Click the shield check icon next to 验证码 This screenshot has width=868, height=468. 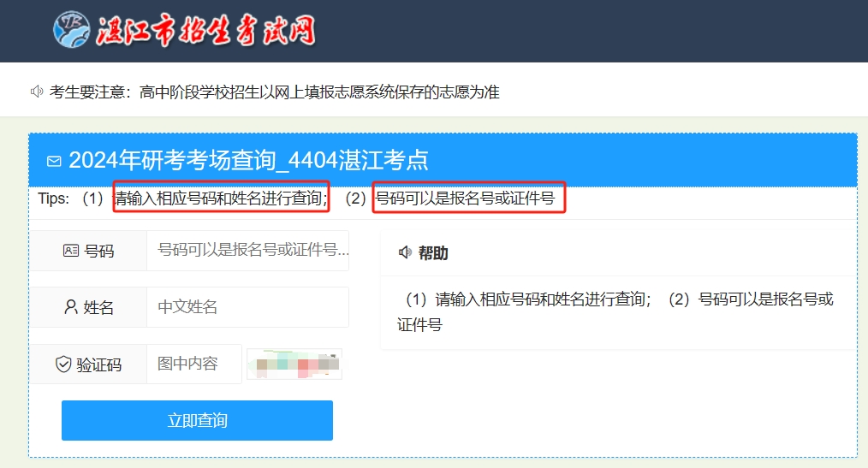(x=63, y=364)
